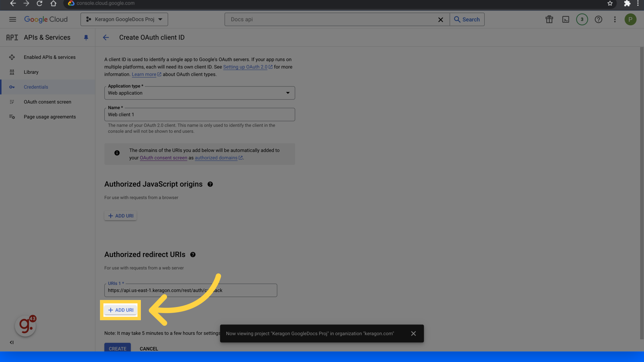Open Library in sidebar
644x362 pixels.
[x=31, y=72]
